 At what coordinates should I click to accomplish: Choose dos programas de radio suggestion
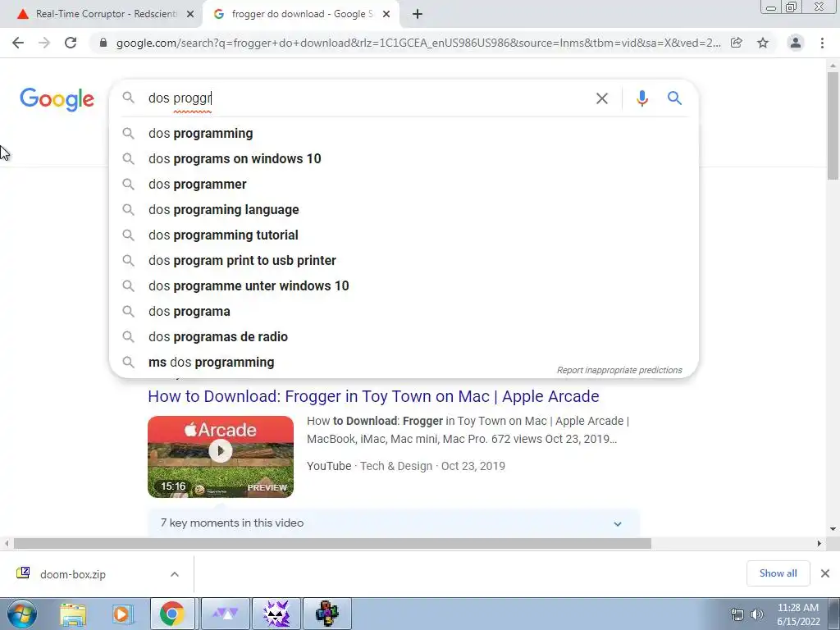click(404, 337)
